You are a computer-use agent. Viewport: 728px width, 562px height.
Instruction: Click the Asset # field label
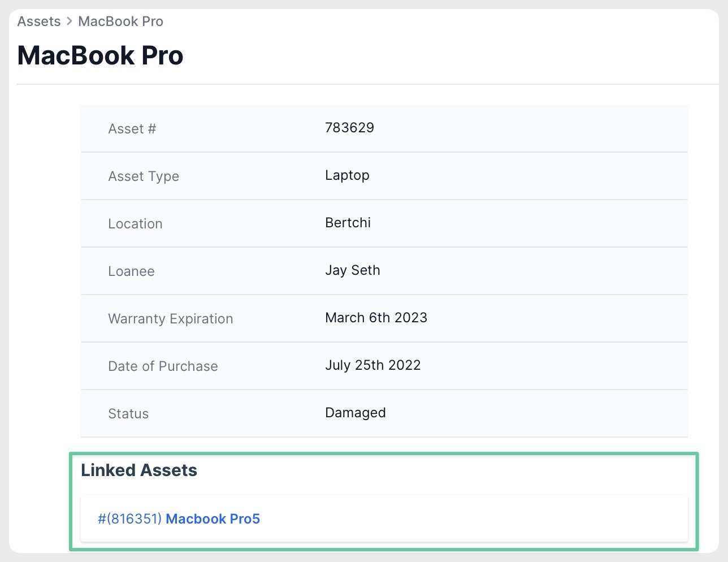pos(132,129)
